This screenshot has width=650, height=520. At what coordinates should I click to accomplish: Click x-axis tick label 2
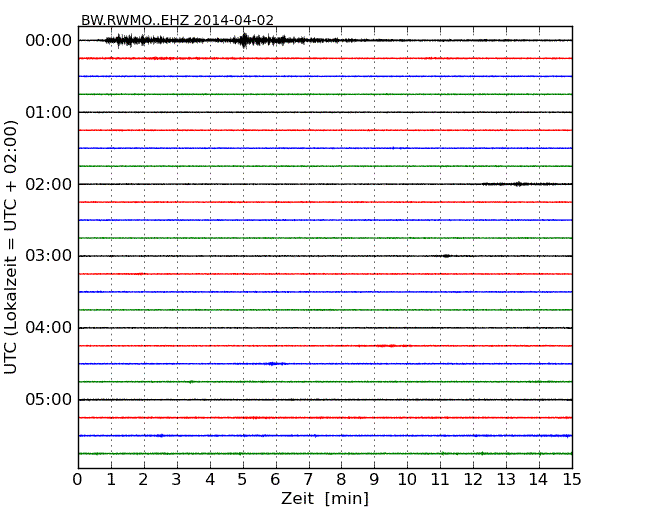coord(143,480)
